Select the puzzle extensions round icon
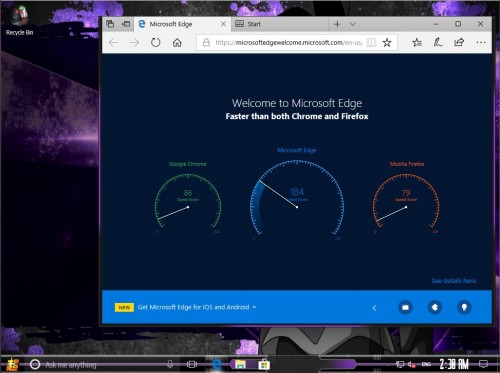500x373 pixels. pyautogui.click(x=435, y=307)
